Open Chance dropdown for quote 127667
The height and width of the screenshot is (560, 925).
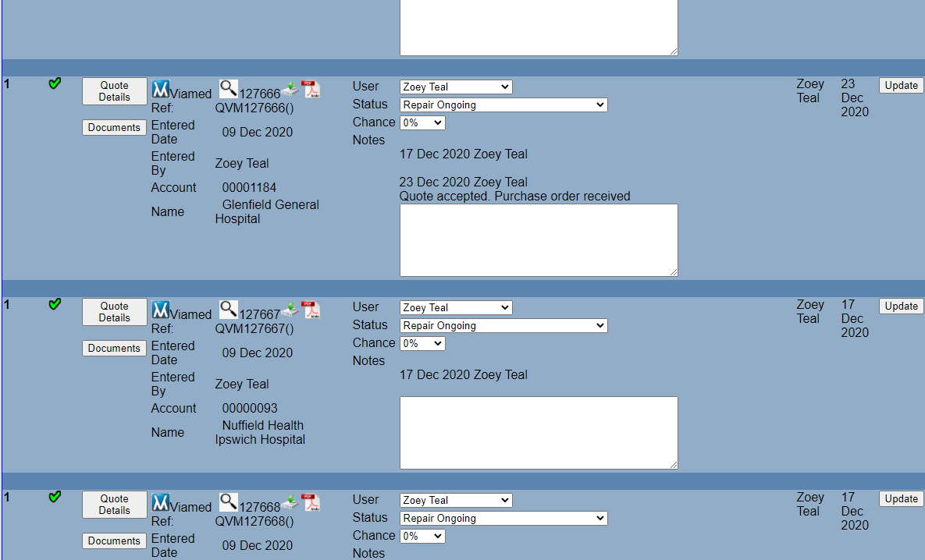coord(422,344)
